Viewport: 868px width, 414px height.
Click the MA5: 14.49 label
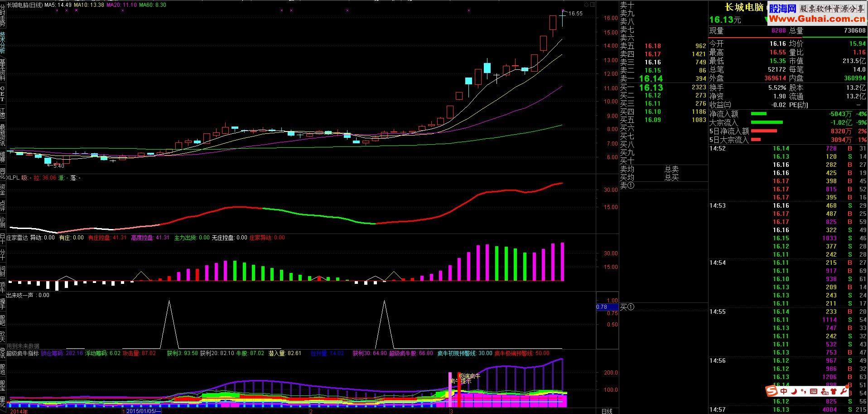point(58,5)
